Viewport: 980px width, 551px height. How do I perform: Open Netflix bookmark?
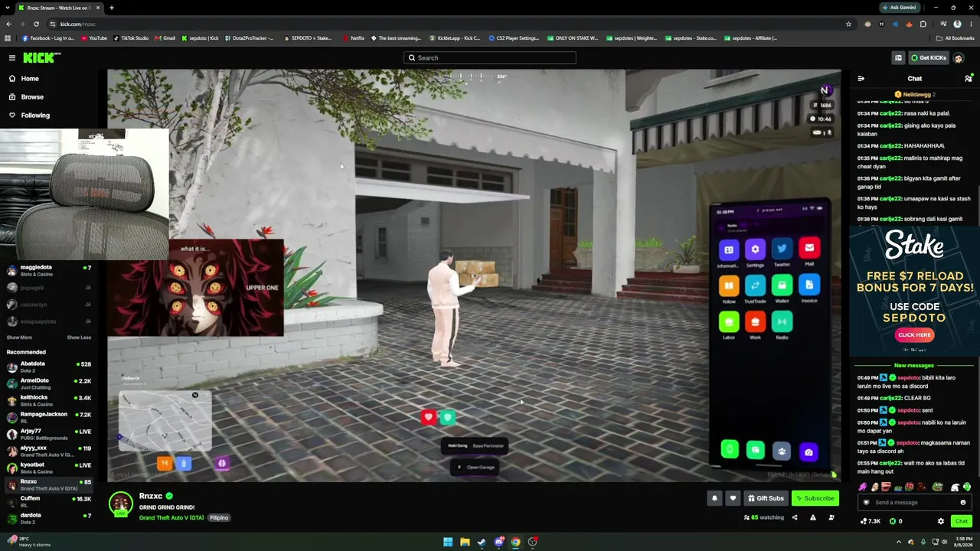click(353, 37)
